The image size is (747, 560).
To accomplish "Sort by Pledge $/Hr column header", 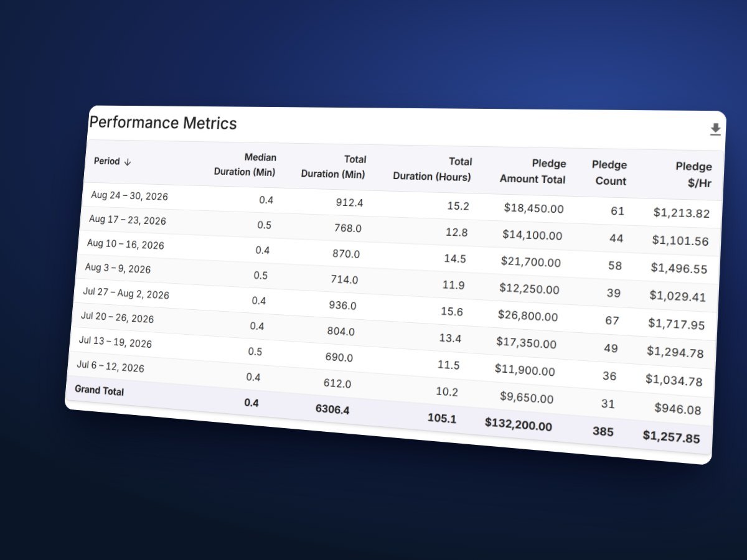I will point(693,175).
